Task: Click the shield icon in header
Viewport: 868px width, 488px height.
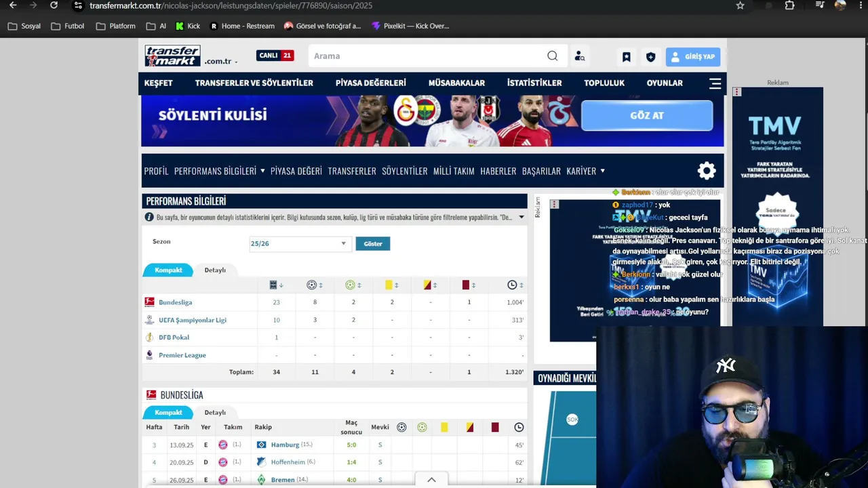Action: [x=651, y=57]
